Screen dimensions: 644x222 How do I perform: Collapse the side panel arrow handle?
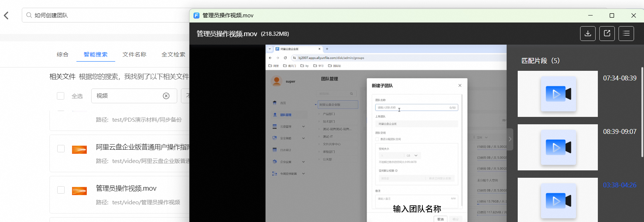[x=510, y=139]
